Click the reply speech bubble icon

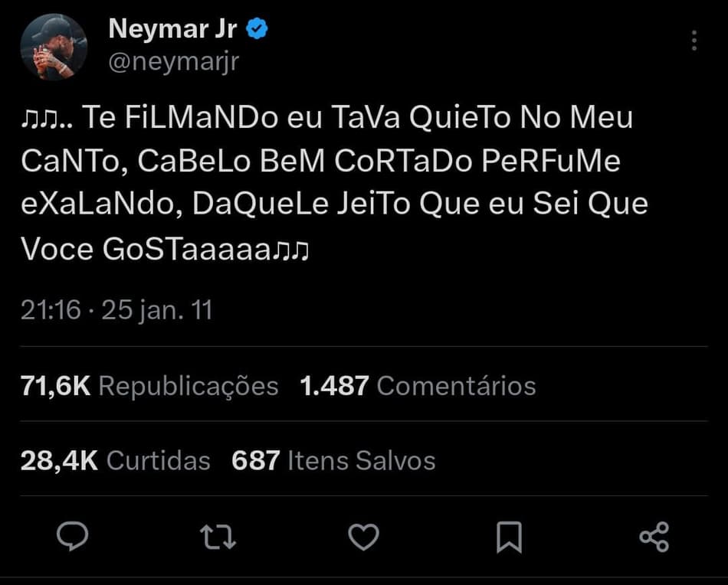click(73, 536)
